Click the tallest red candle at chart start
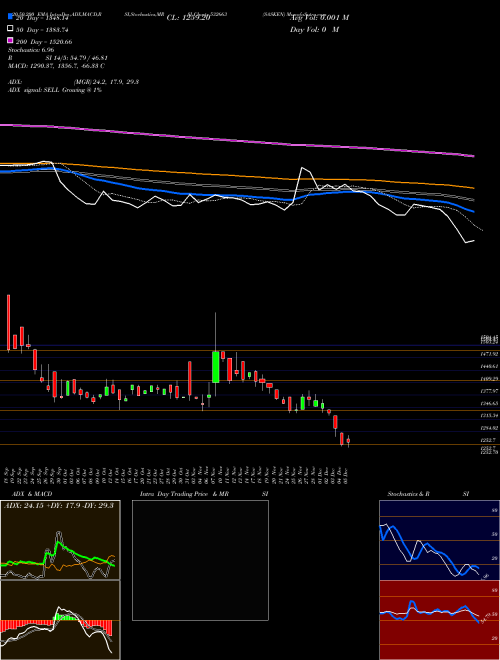The image size is (500, 660). pyautogui.click(x=8, y=322)
